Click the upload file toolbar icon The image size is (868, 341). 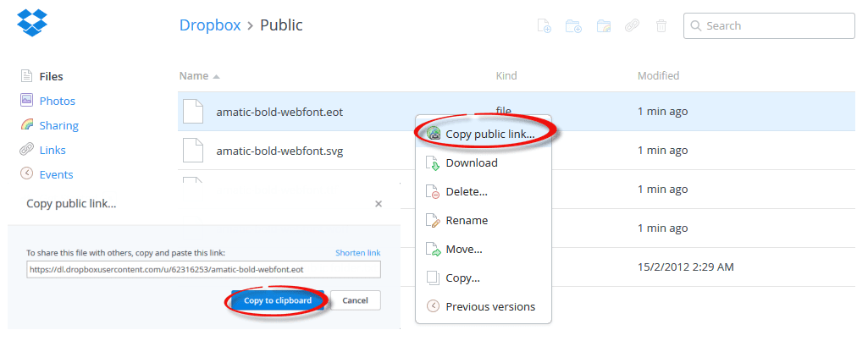tap(545, 26)
